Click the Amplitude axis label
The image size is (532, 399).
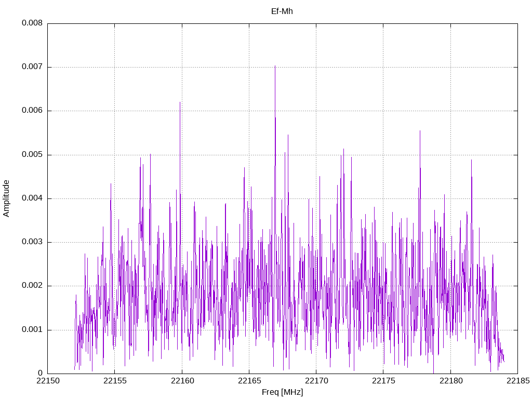click(x=6, y=198)
